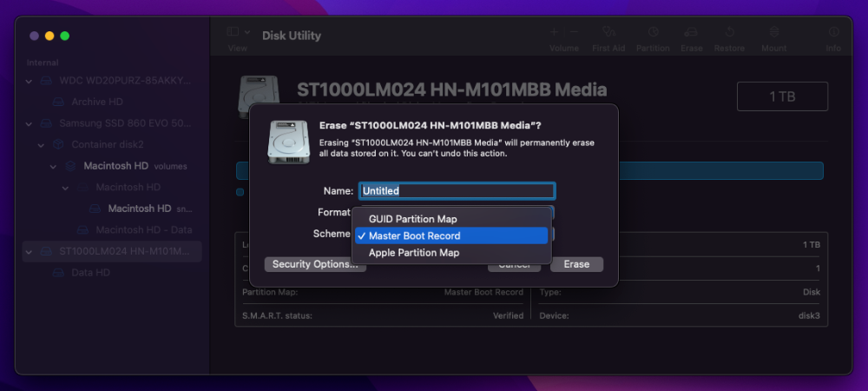868x391 pixels.
Task: Click the yellow minimize window button
Action: [49, 36]
